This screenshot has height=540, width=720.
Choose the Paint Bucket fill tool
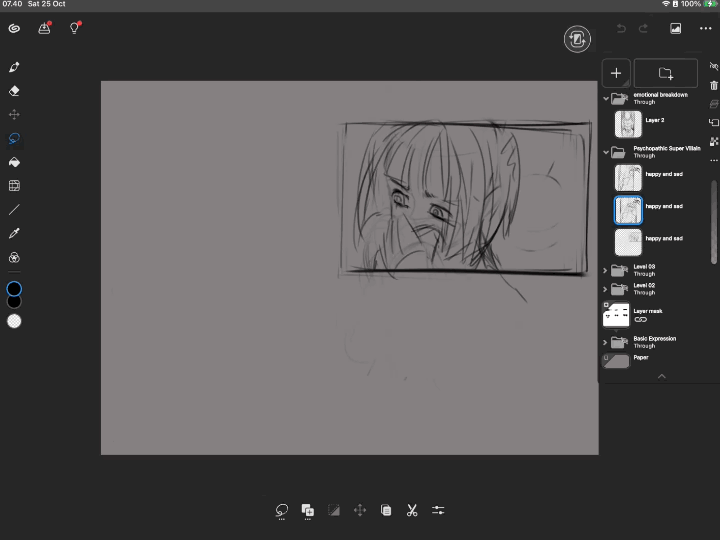click(x=14, y=162)
